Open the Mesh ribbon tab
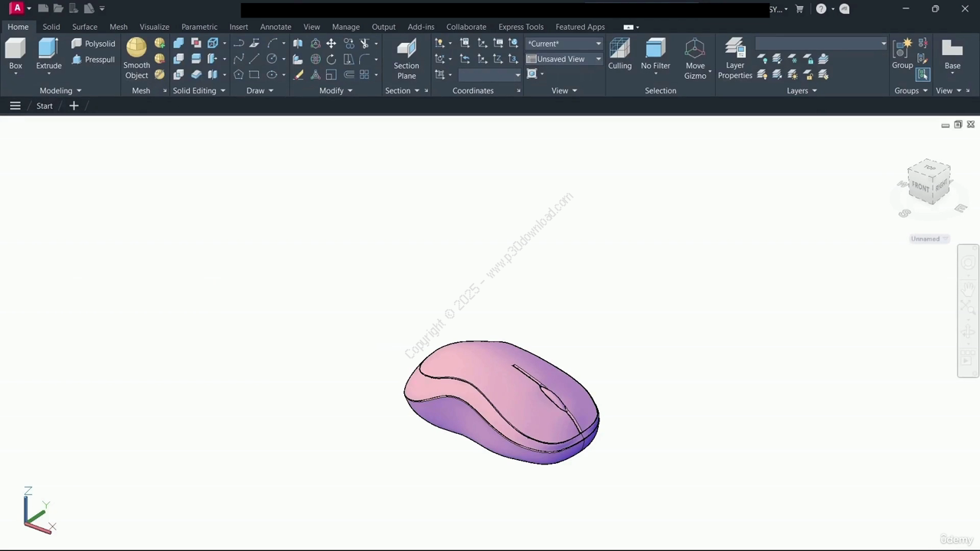This screenshot has height=551, width=980. click(x=118, y=27)
